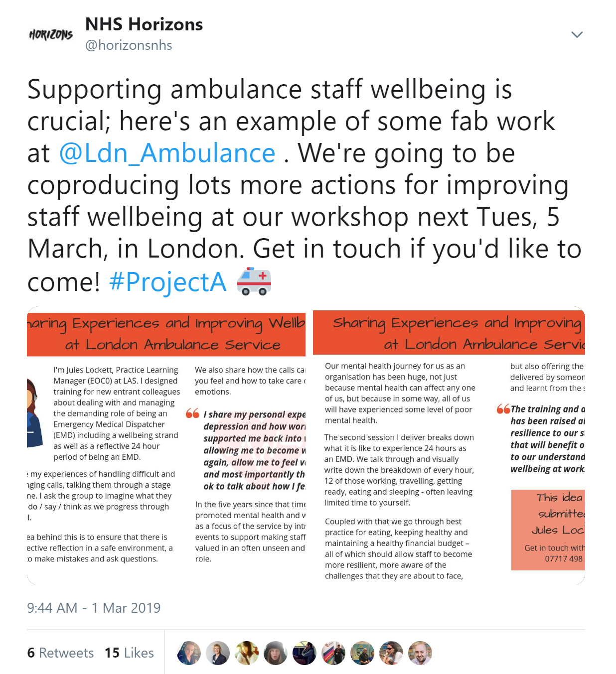Open the sixth liker's avatar
The width and height of the screenshot is (616, 674).
click(333, 653)
